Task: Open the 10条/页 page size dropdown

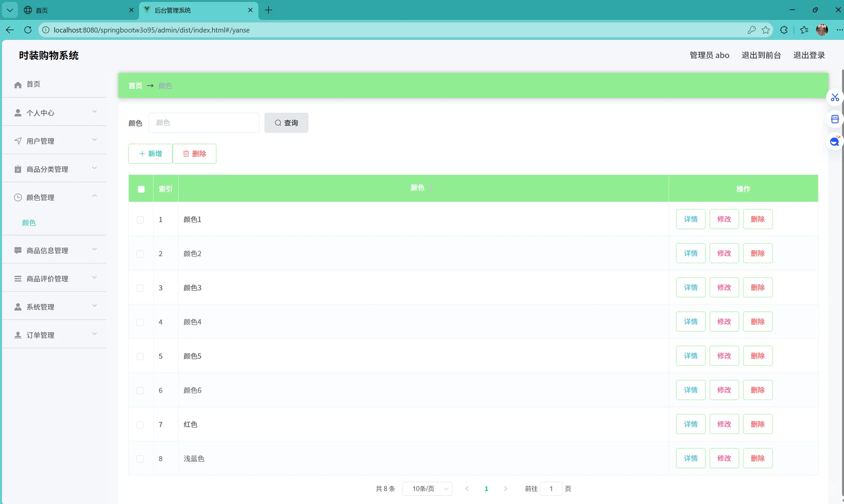Action: pos(427,489)
